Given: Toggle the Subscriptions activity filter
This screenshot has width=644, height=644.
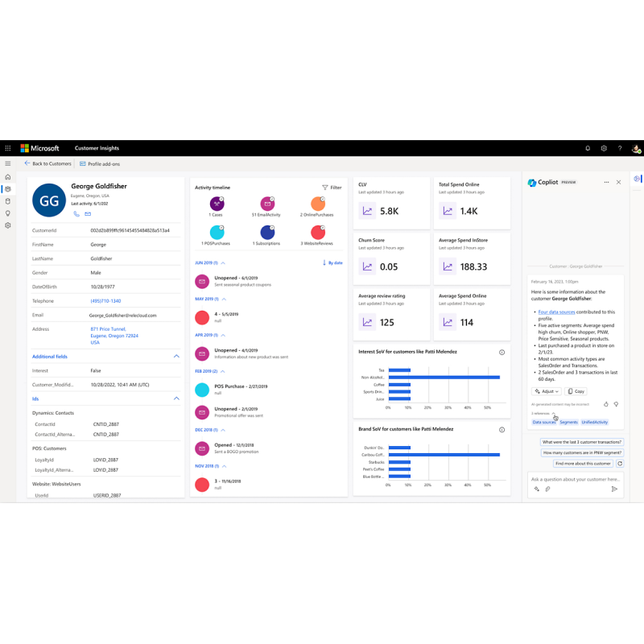Looking at the screenshot, I should point(267,233).
